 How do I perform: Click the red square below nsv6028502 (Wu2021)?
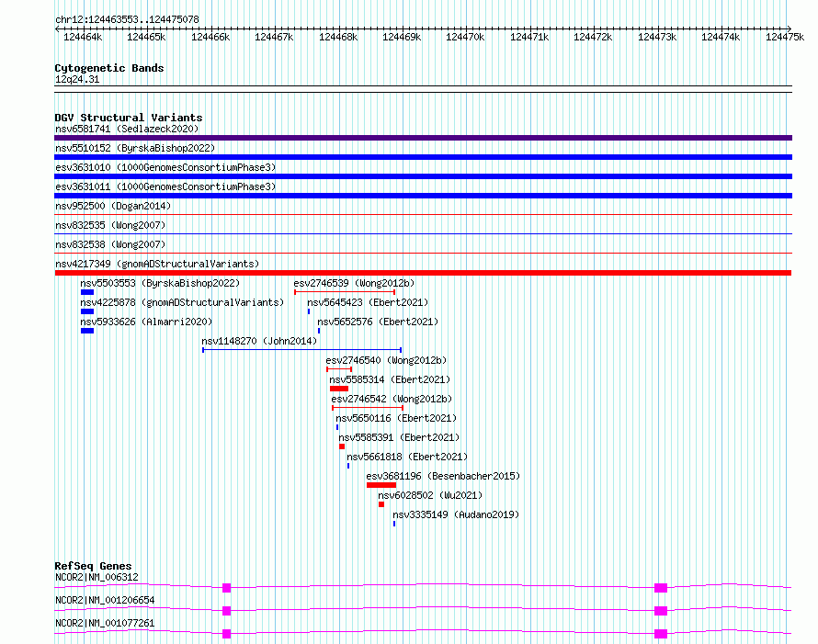(381, 504)
